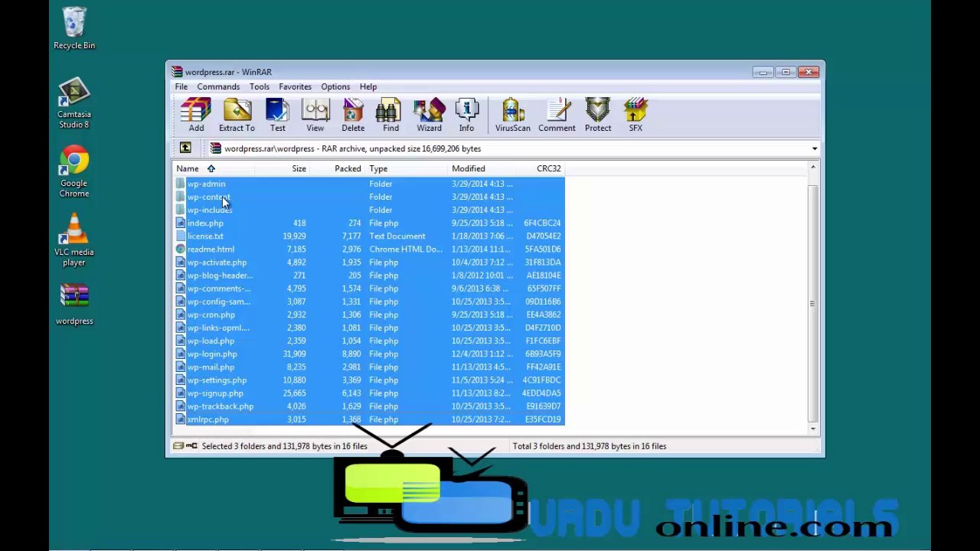Click the Delete toolbar icon

click(x=353, y=115)
